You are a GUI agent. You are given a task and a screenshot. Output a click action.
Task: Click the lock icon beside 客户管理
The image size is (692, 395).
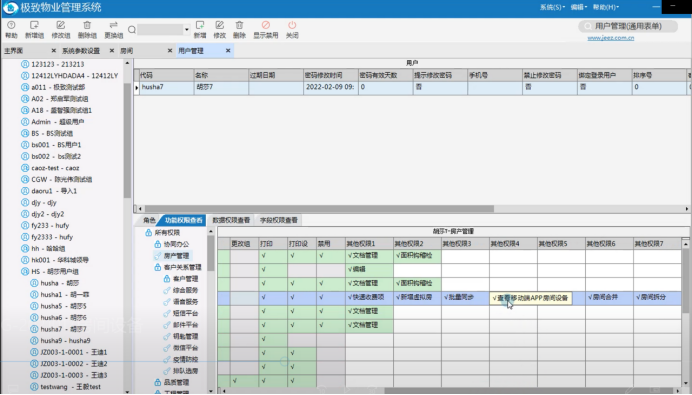click(x=166, y=279)
